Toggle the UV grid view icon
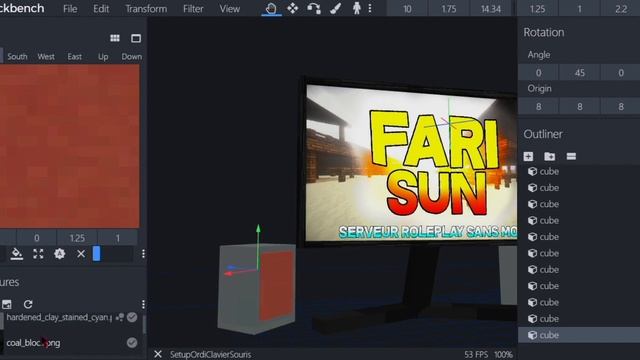Screen dimensions: 640x360 pos(115,38)
